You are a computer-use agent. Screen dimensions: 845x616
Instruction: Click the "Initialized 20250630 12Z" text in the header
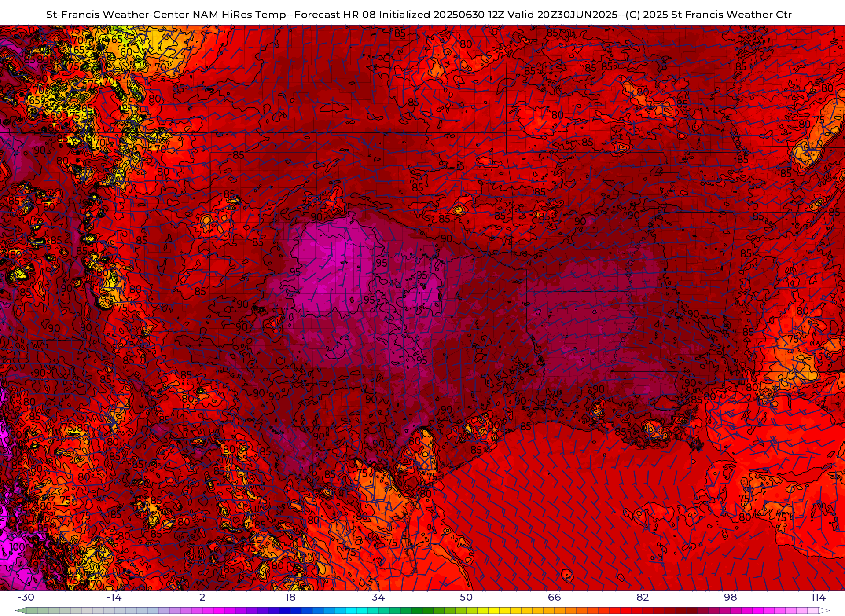click(441, 15)
